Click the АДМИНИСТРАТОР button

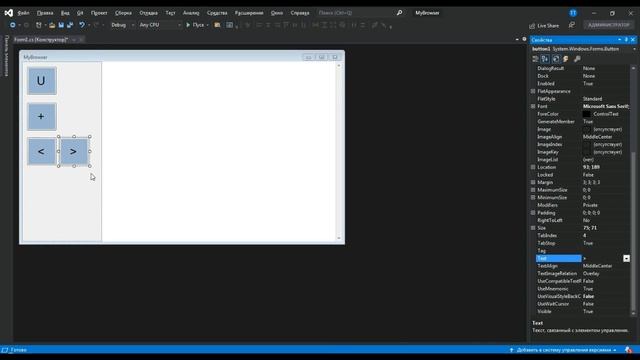(609, 25)
